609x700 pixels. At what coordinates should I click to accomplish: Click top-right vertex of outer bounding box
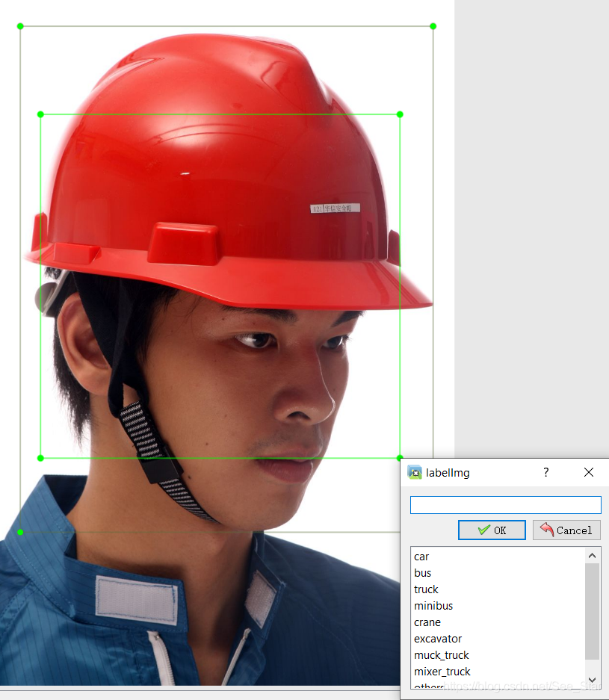433,26
